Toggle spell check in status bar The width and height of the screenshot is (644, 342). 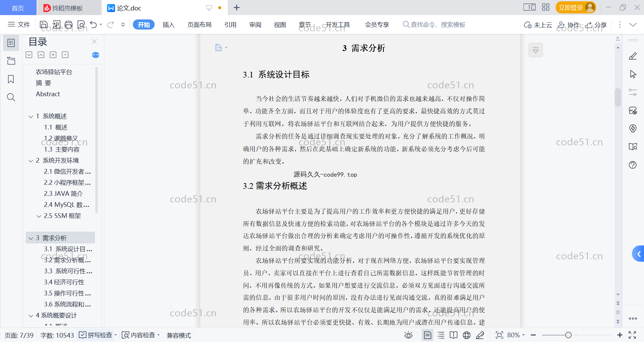point(96,335)
